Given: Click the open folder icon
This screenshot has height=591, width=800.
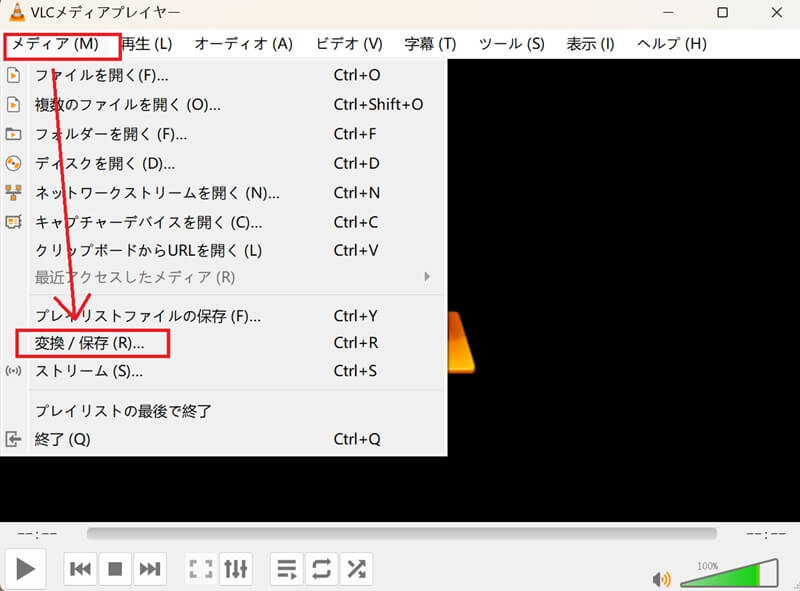Looking at the screenshot, I should pos(13,134).
